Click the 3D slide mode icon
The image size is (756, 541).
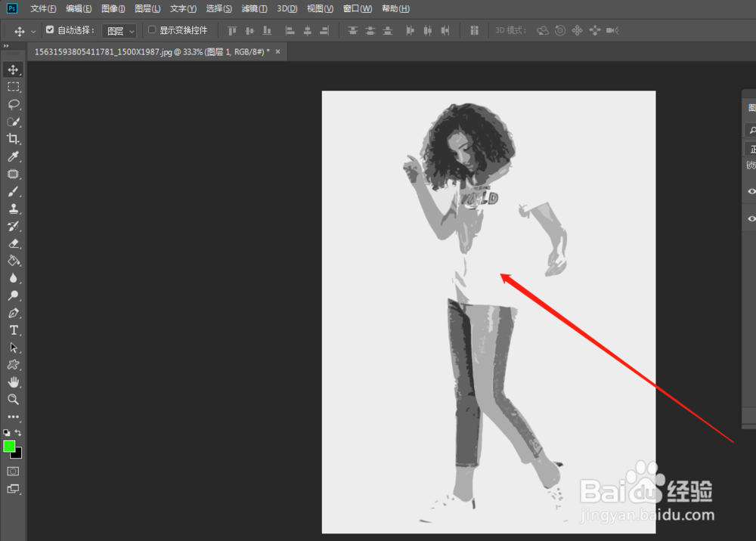coord(595,31)
